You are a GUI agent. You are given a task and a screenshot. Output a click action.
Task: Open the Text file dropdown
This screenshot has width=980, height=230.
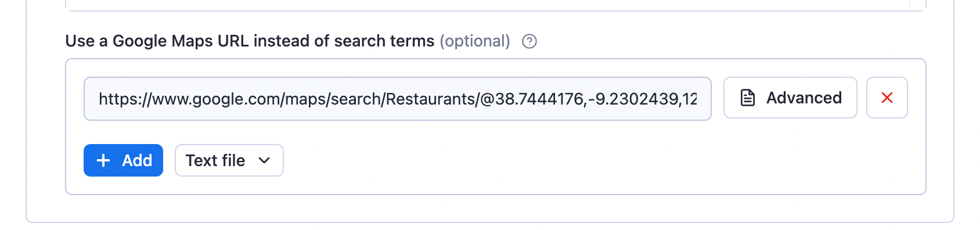point(229,160)
